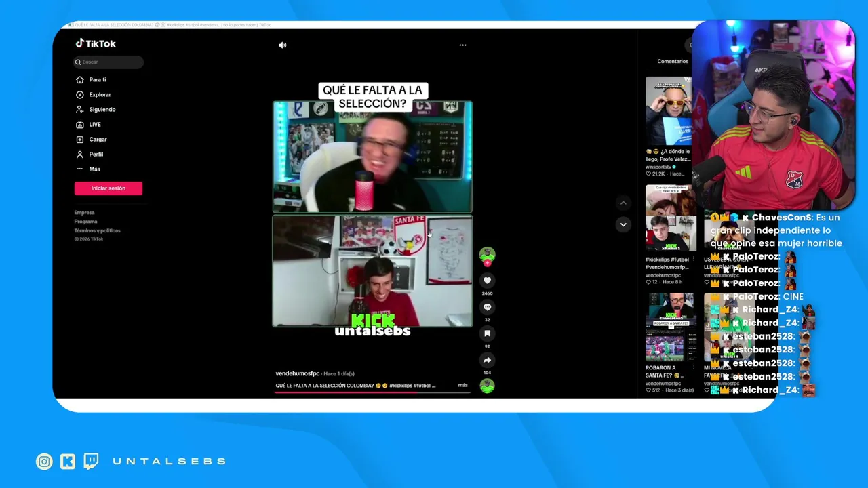Click the playing video to pause
868x488 pixels.
click(x=372, y=213)
